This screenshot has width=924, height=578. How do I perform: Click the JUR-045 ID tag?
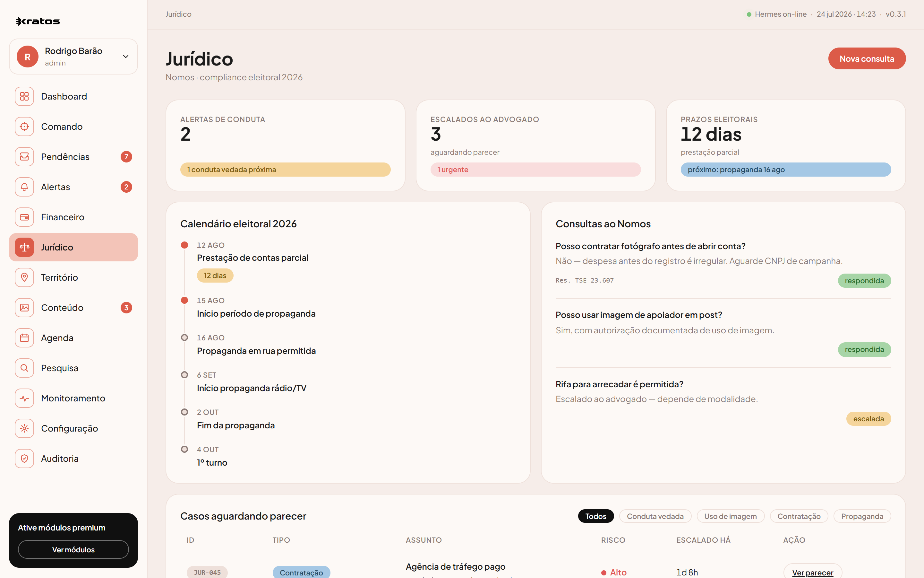coord(207,572)
